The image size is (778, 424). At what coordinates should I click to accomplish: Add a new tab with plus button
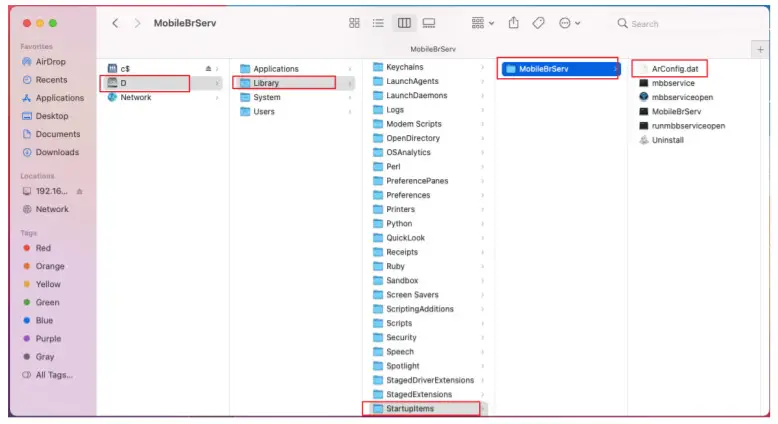(760, 50)
